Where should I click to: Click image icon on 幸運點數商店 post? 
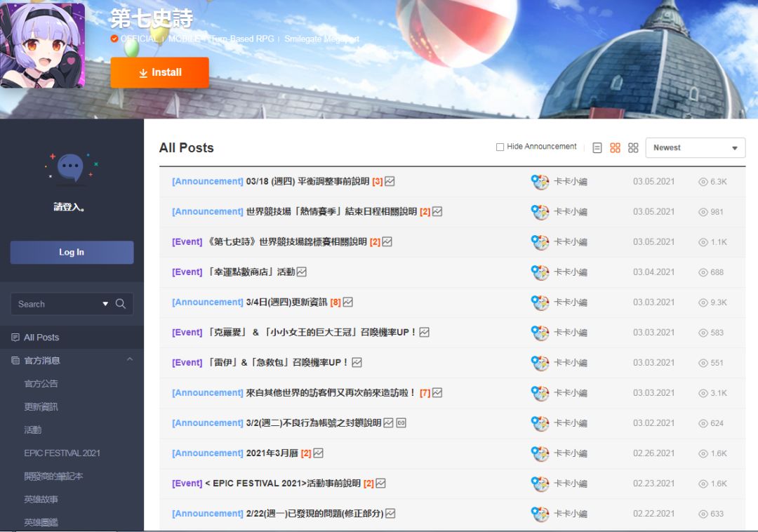click(302, 272)
